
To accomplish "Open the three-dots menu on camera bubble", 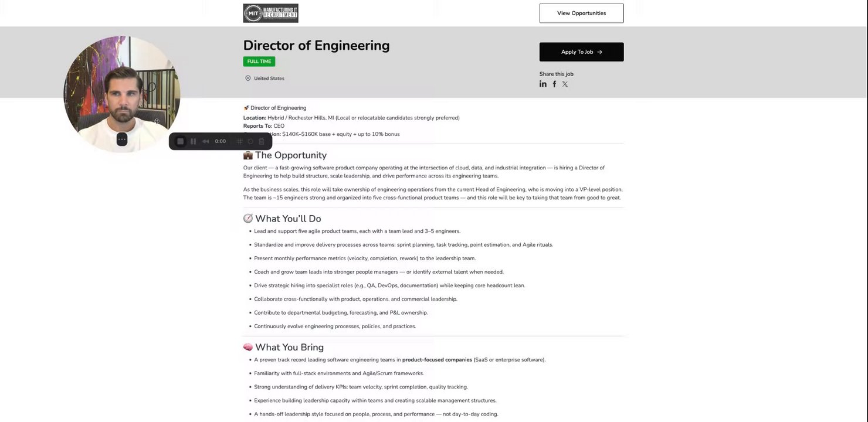I will (x=122, y=139).
